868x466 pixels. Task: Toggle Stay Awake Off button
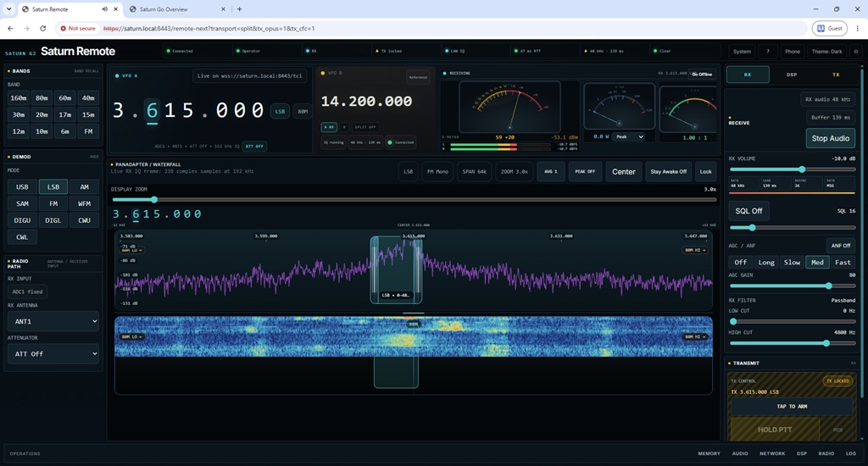(668, 171)
